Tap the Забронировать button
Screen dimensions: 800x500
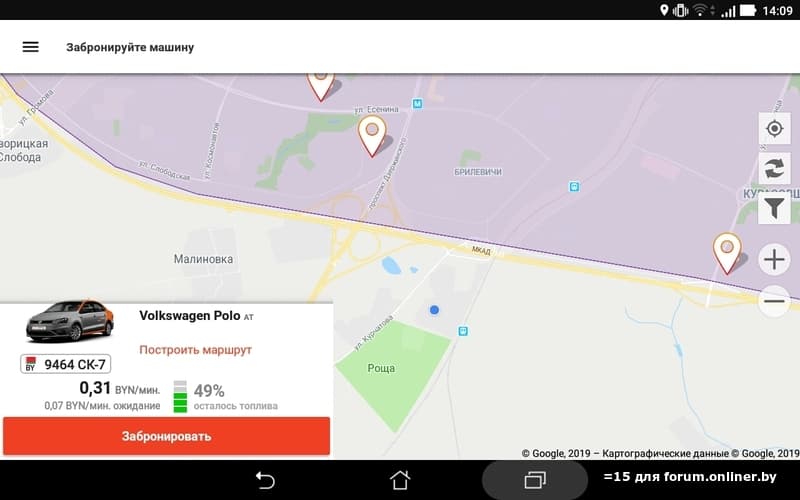click(166, 436)
